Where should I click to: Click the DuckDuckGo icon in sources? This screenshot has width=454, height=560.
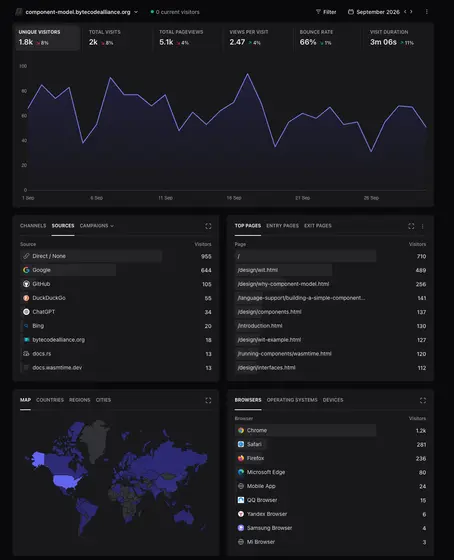click(x=26, y=298)
